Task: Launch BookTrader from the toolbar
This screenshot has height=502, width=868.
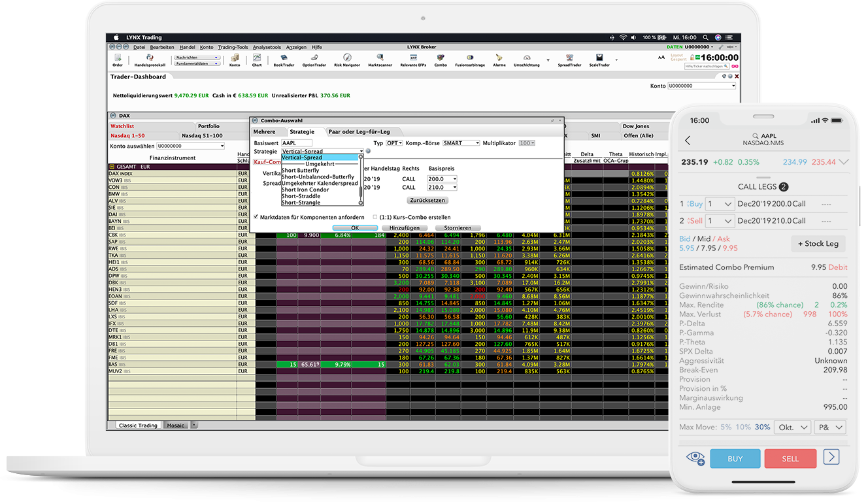Action: (284, 60)
